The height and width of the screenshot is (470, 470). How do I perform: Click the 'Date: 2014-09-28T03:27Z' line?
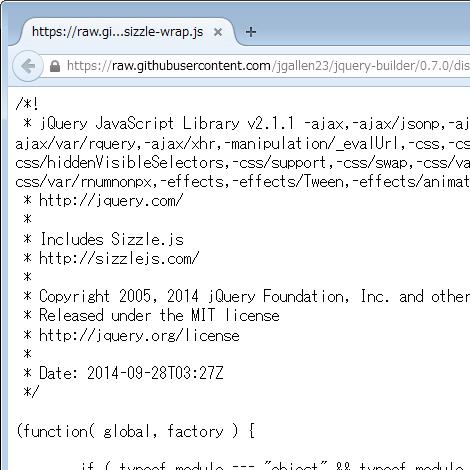click(x=123, y=373)
